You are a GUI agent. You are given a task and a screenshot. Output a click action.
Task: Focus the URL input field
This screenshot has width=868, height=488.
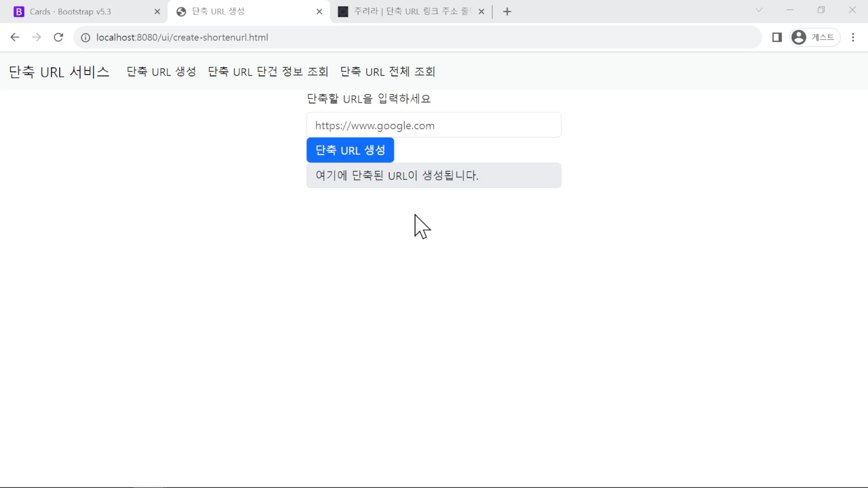(x=434, y=125)
